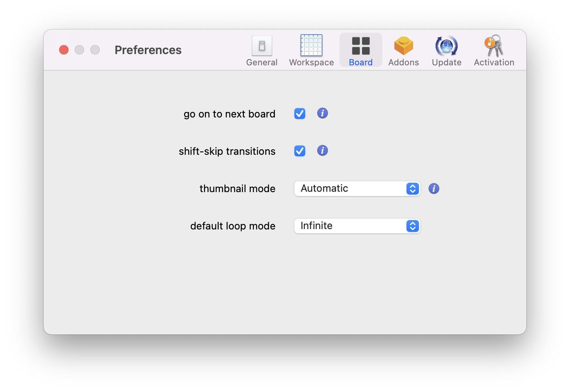Click the default loop mode dropdown arrows
570x392 pixels.
pos(412,226)
